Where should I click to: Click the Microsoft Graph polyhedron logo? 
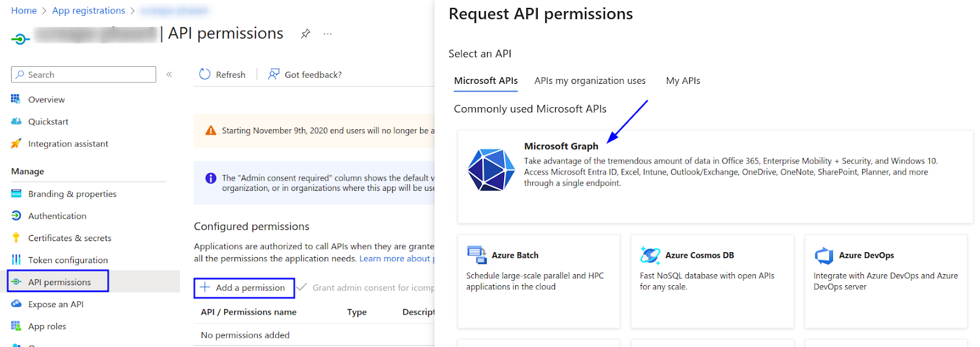[491, 170]
